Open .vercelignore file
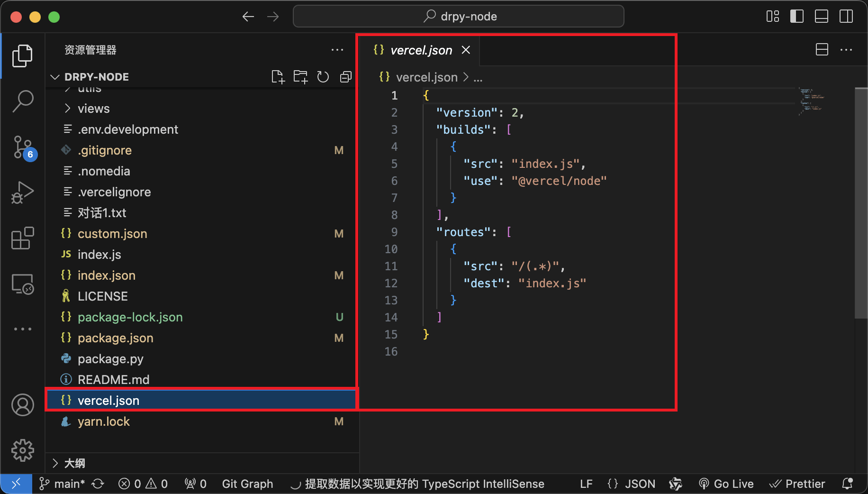 point(202,192)
